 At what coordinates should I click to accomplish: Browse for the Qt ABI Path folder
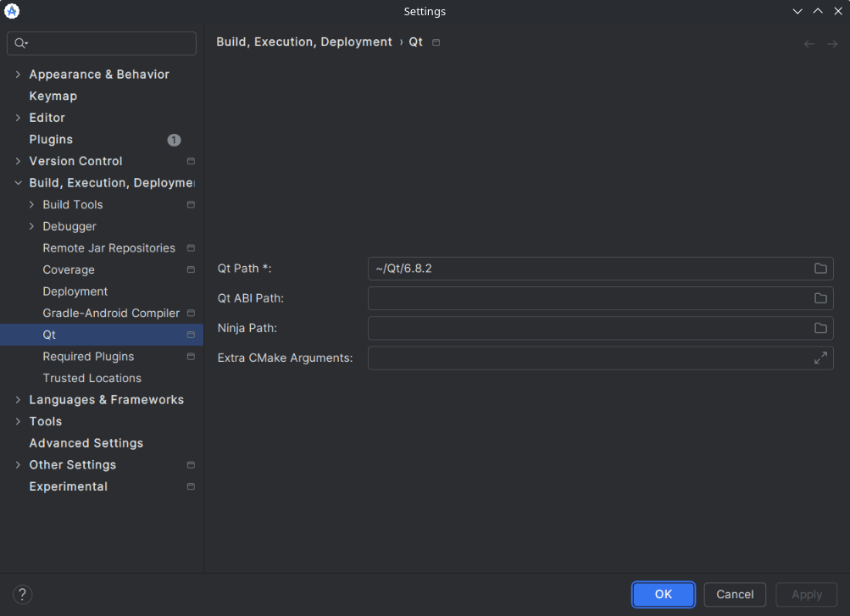[820, 298]
